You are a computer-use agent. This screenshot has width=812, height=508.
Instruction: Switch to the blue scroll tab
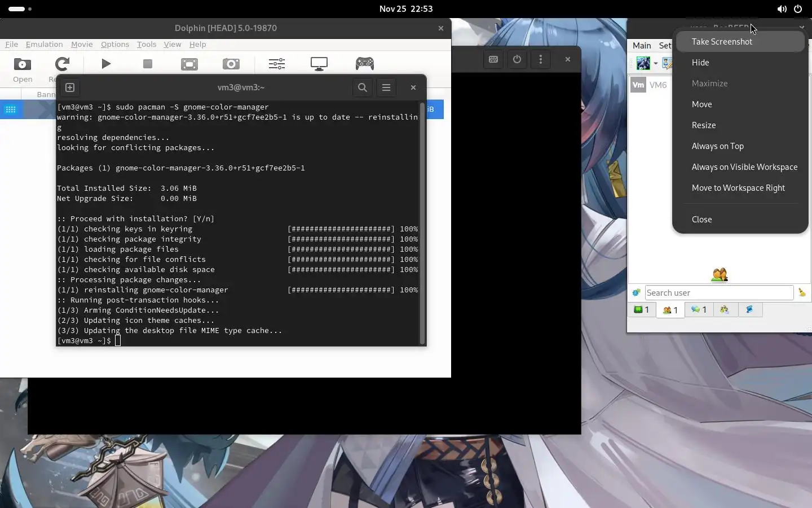click(x=750, y=310)
